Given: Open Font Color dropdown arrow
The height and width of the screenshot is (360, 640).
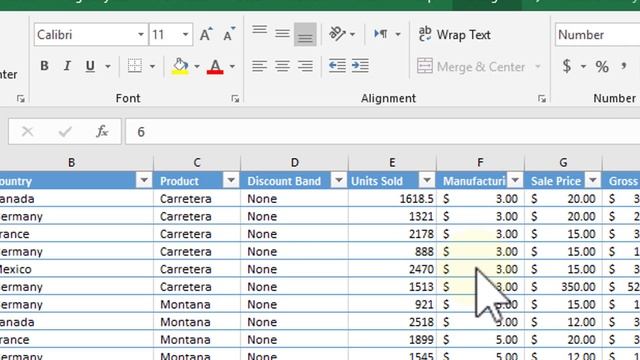Looking at the screenshot, I should [232, 66].
